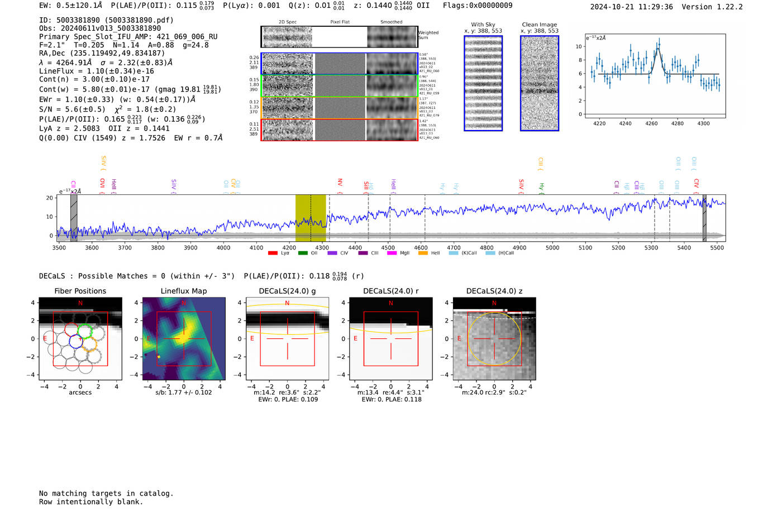Click the RA,Dec coordinates text
The width and height of the screenshot is (782, 532).
click(102, 54)
